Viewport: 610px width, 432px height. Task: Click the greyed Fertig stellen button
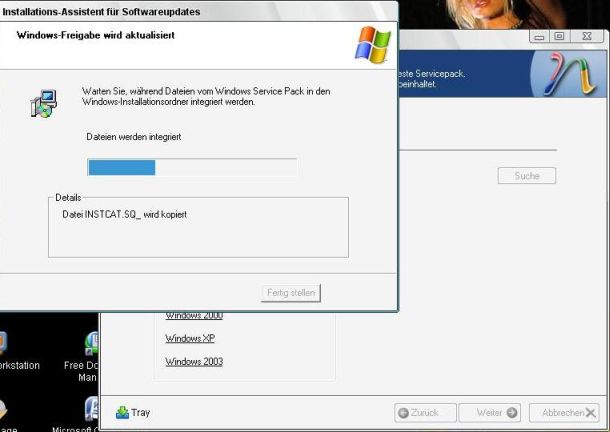click(x=291, y=293)
